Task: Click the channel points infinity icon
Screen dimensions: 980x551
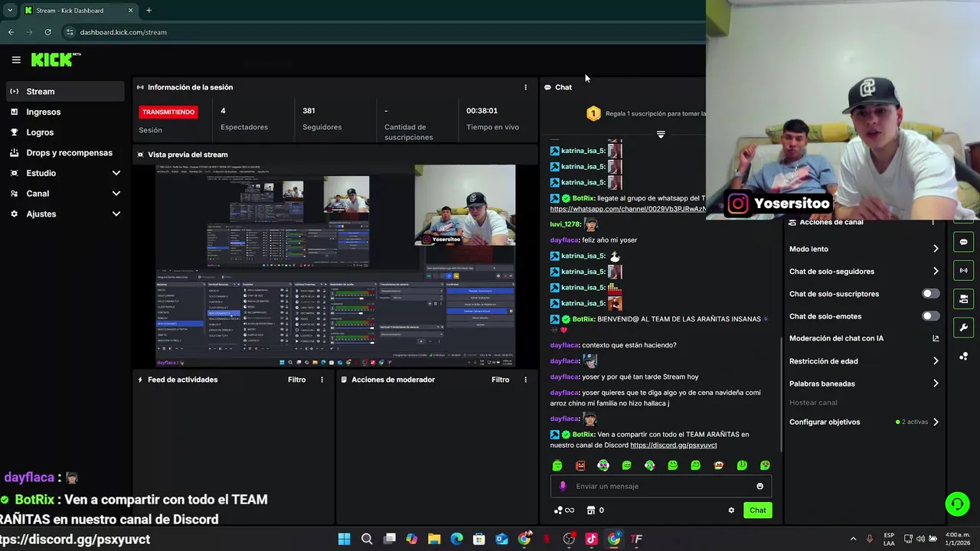Action: click(x=564, y=510)
